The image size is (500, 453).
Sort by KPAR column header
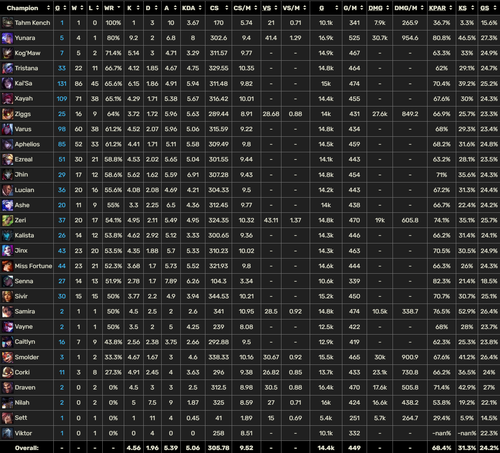point(441,8)
